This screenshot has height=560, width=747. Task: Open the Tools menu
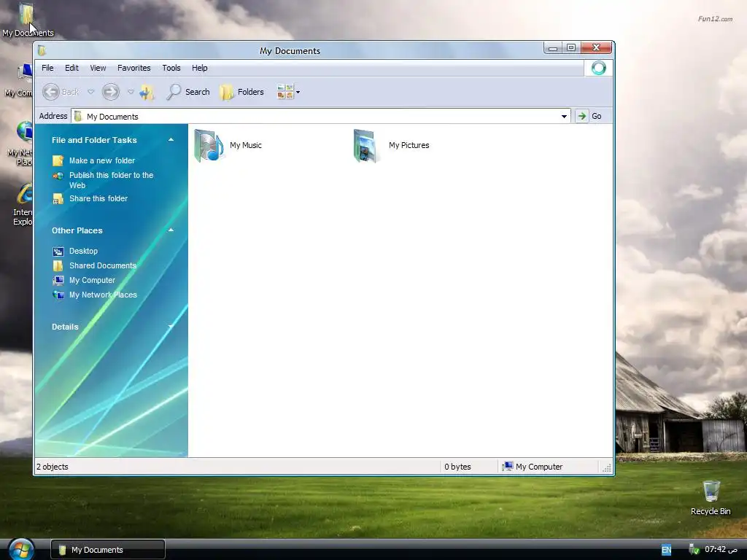pos(171,68)
